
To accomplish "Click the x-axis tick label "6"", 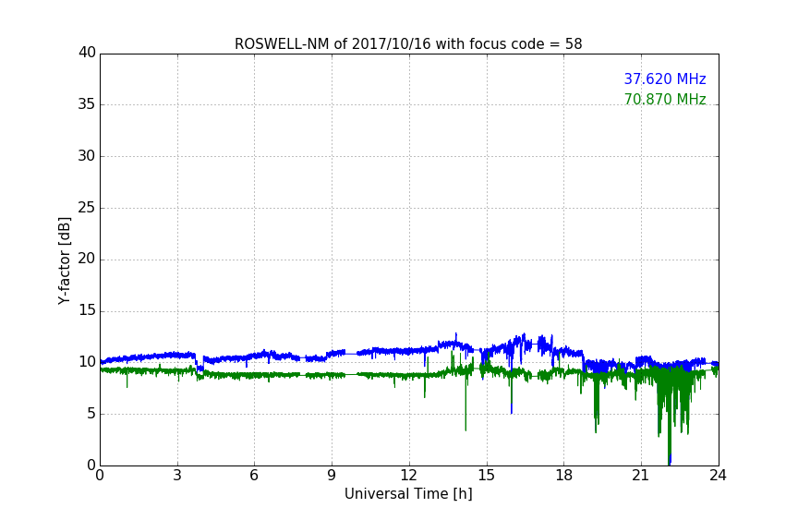I will (x=254, y=476).
